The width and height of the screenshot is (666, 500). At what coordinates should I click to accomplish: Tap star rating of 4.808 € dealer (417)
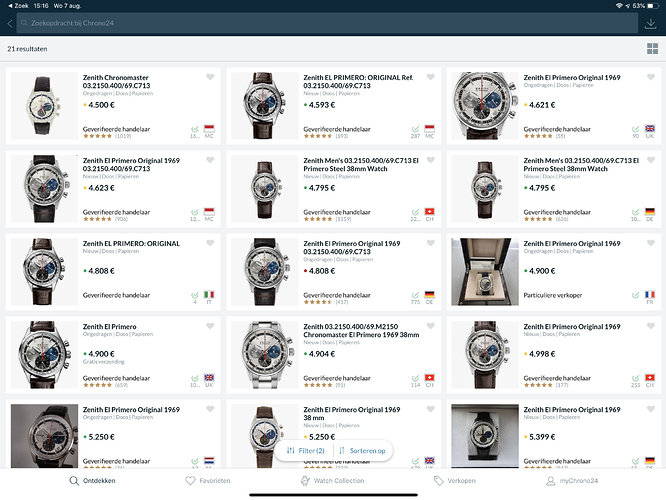pos(318,302)
